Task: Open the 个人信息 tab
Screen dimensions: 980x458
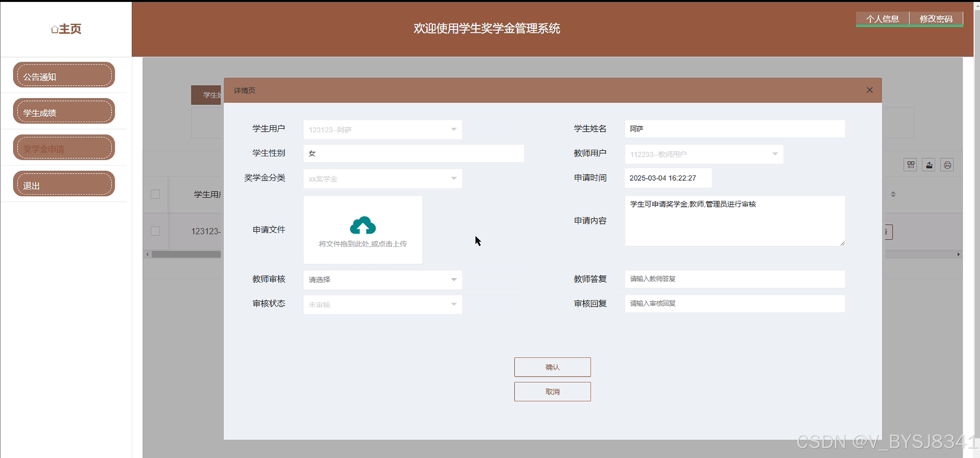Action: 882,19
